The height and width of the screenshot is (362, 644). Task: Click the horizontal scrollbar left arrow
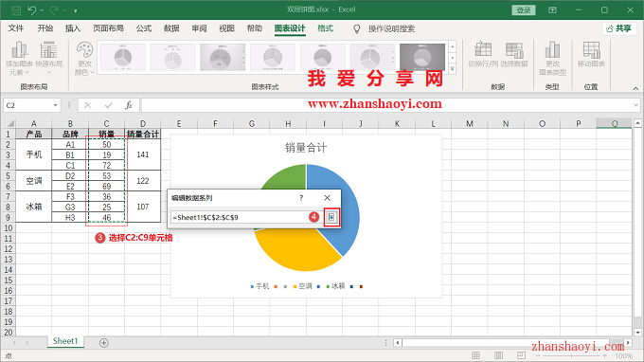(397, 343)
